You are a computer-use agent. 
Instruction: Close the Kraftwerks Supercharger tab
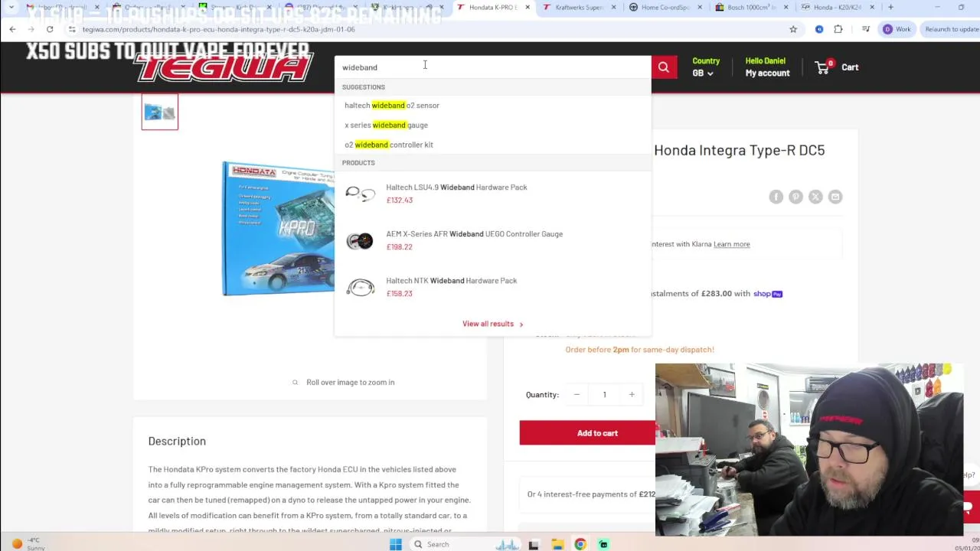click(x=612, y=7)
